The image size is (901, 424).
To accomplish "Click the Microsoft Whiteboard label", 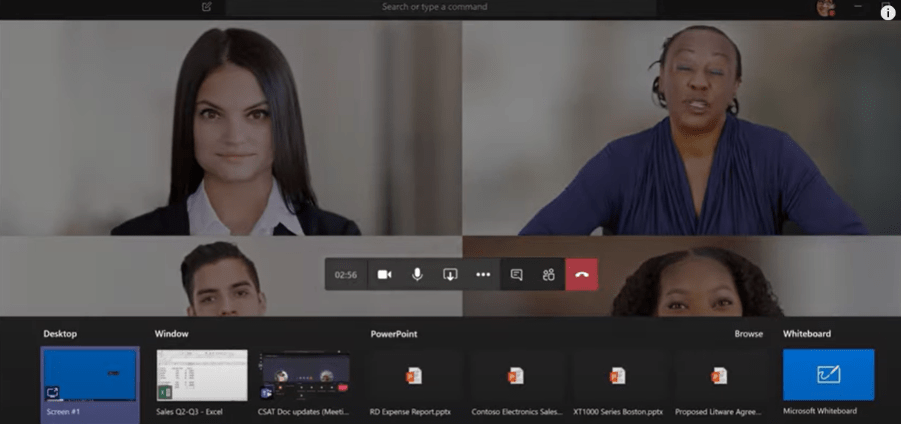I will 820,411.
